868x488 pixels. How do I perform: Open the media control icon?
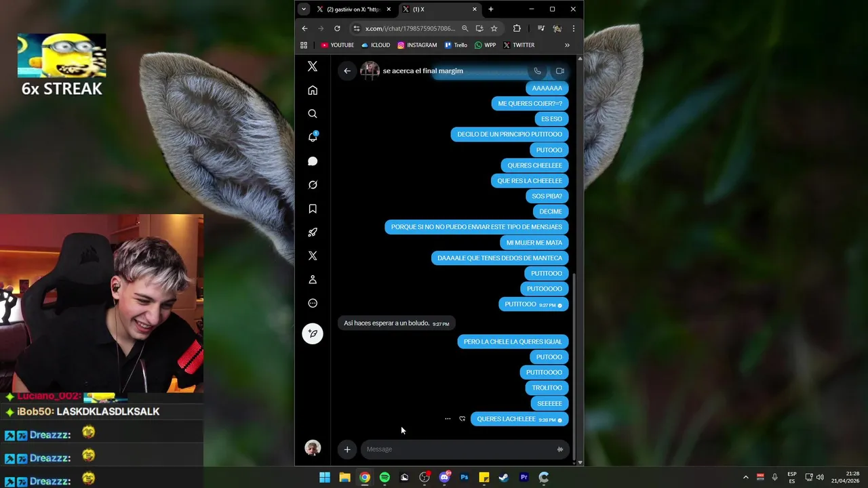(x=540, y=28)
